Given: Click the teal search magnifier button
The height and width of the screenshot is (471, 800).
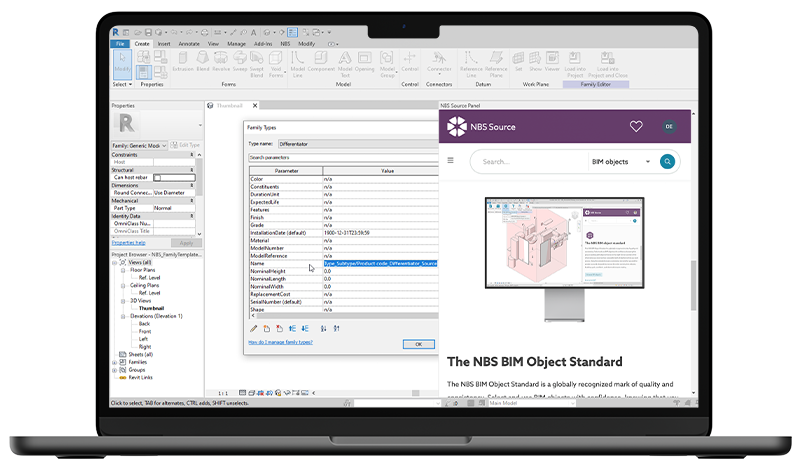Looking at the screenshot, I should tap(668, 161).
